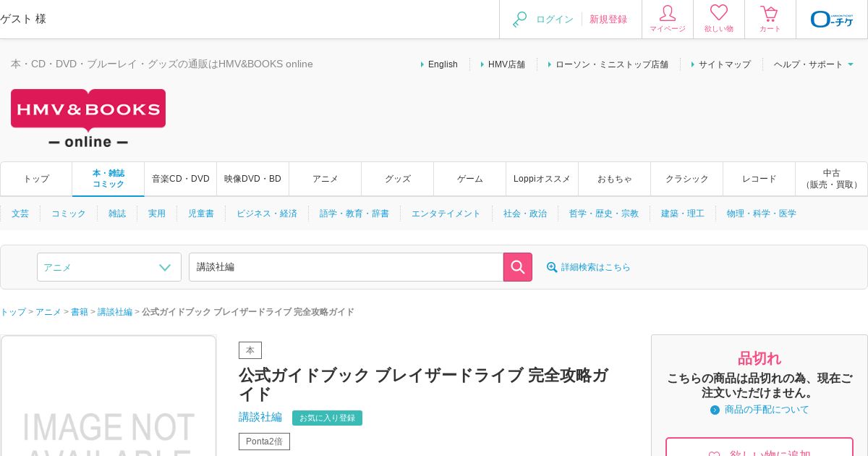Viewport: 868px width, 456px height.
Task: Open 商品の手配について link
Action: pyautogui.click(x=767, y=410)
